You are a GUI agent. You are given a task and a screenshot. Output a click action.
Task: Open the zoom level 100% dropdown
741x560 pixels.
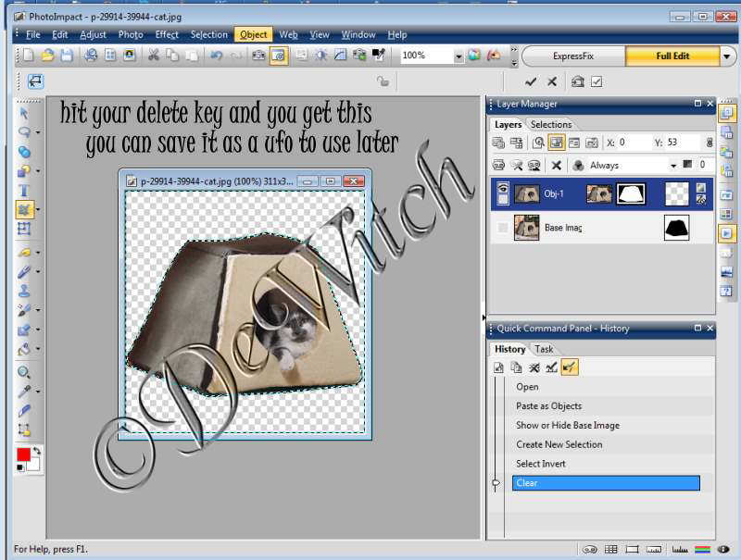(458, 56)
